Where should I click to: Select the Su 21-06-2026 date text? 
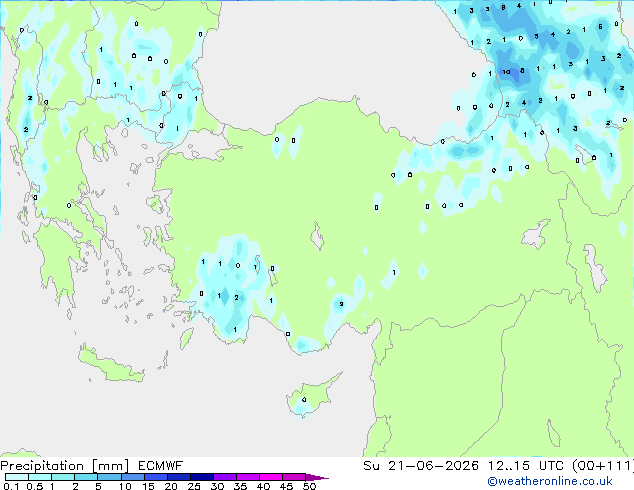pos(421,466)
